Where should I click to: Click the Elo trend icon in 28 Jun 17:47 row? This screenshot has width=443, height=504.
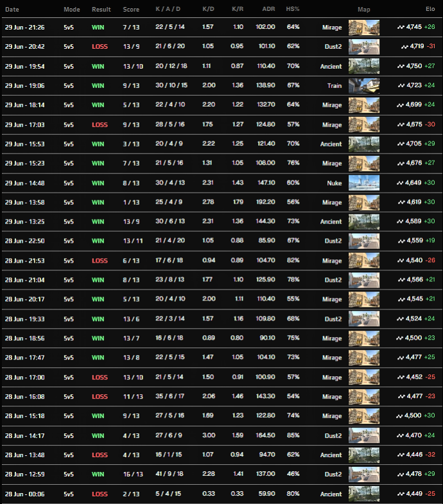click(401, 358)
